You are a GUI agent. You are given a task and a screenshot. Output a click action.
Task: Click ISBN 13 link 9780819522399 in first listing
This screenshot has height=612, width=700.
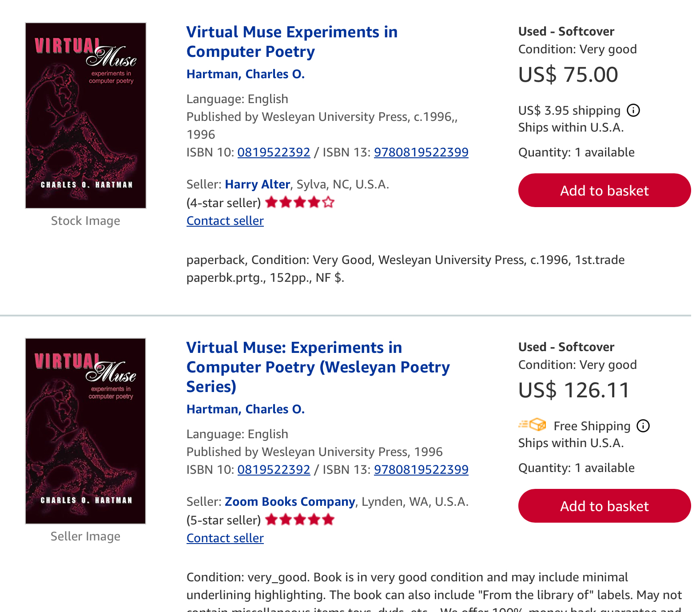(421, 152)
